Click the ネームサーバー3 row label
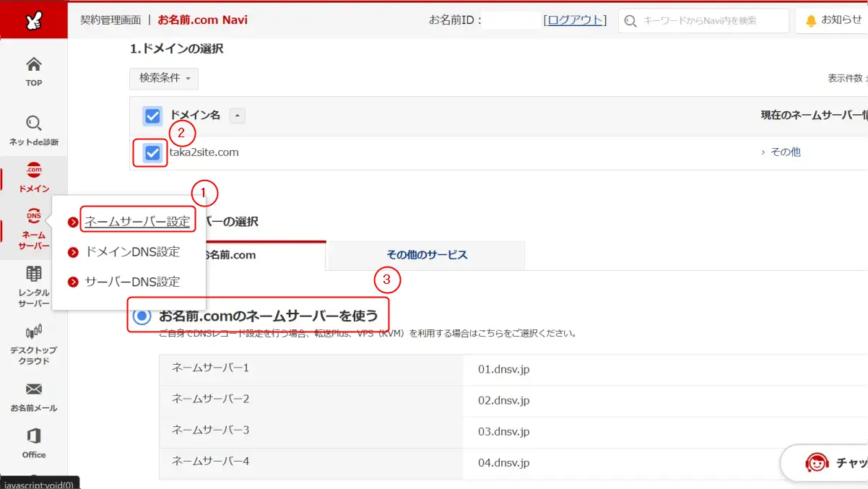This screenshot has height=489, width=868. (210, 430)
